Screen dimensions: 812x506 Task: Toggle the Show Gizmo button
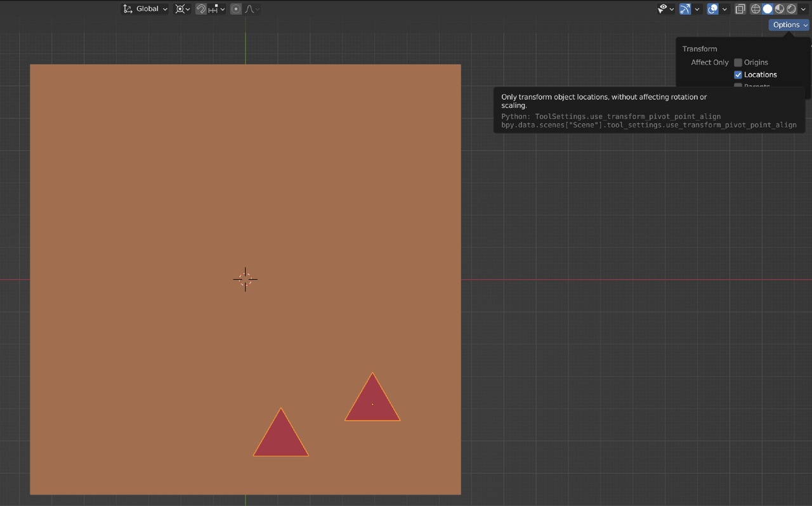tap(685, 9)
